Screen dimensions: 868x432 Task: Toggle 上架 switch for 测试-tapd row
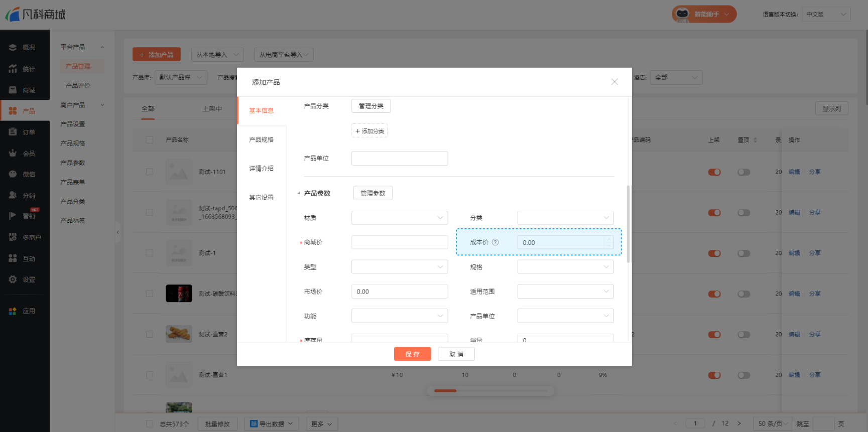pos(714,213)
